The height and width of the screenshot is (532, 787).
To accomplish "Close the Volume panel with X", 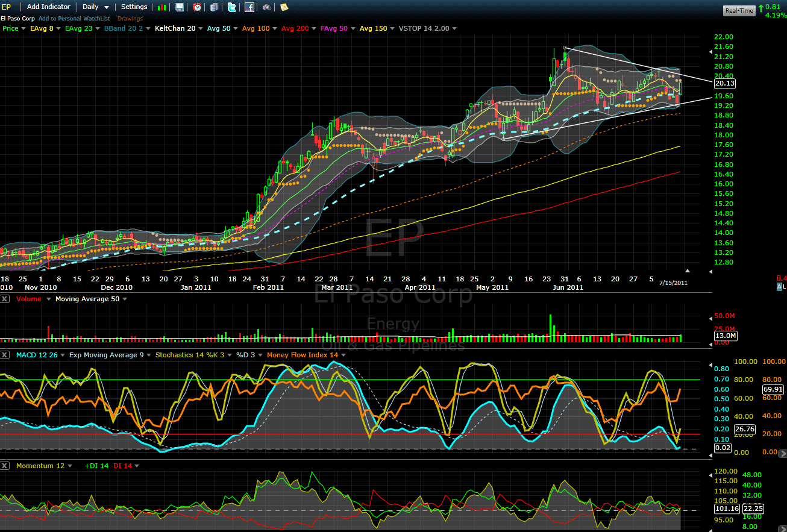I will click(x=5, y=299).
